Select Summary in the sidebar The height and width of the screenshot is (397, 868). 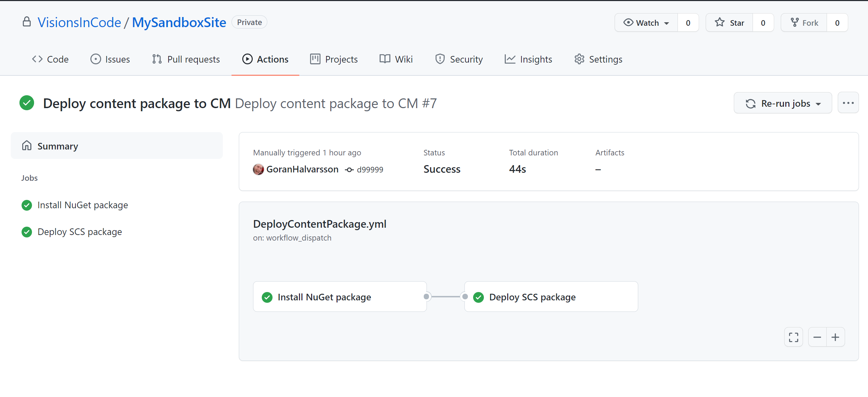(58, 146)
